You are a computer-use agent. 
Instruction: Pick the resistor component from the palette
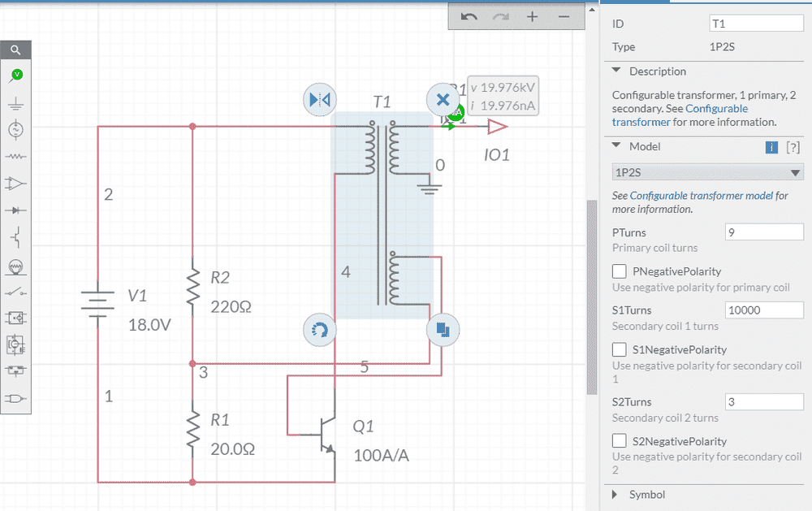point(15,156)
